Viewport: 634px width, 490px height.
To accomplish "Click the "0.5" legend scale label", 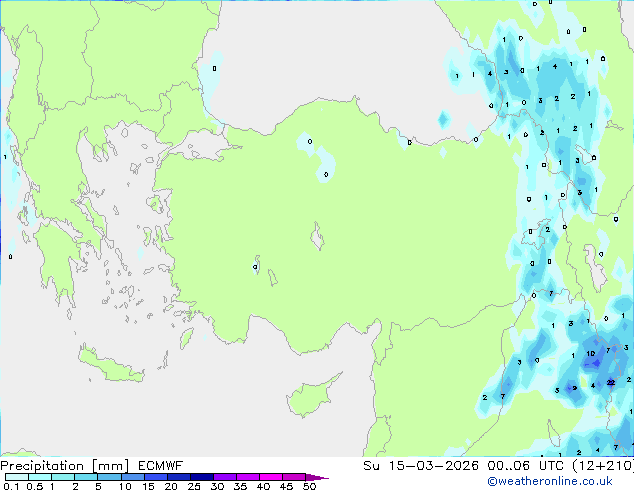I will pos(34,486).
